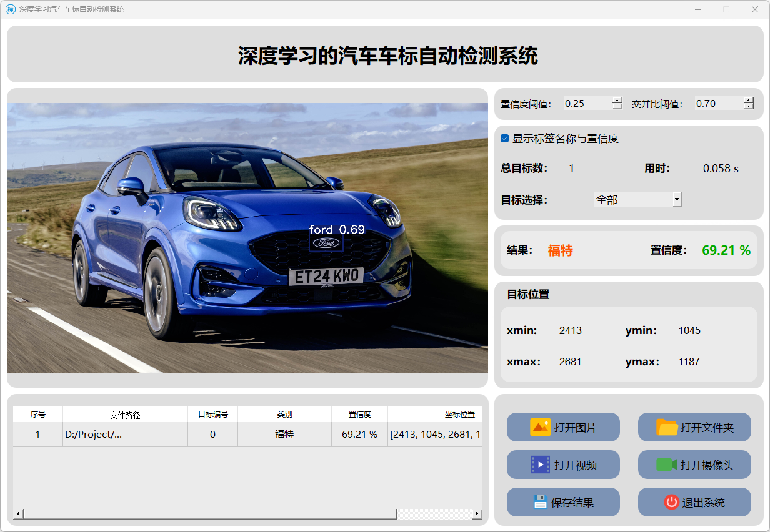Click the 文件路径 column header in table
770x532 pixels.
[x=125, y=415]
